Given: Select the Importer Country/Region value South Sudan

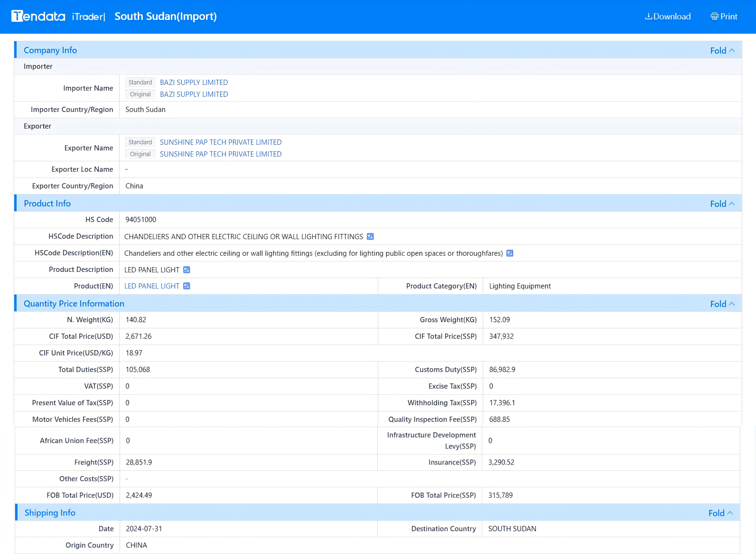Looking at the screenshot, I should 145,109.
